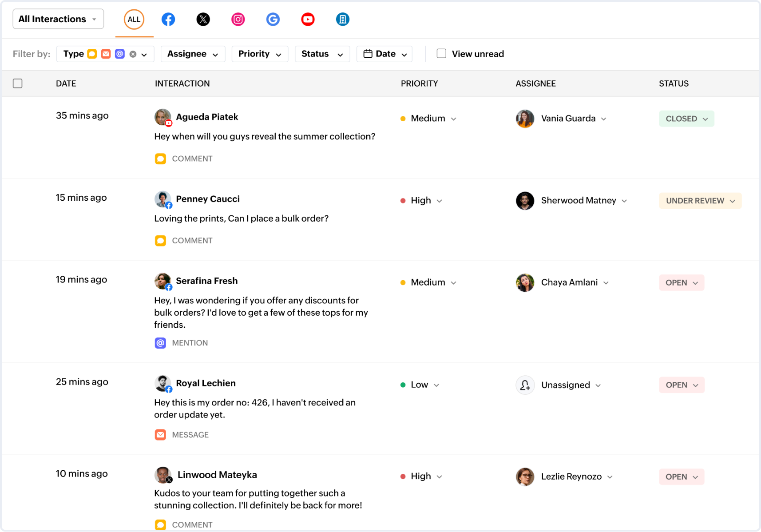761x532 pixels.
Task: Open the Assignee filter dropdown
Action: (x=193, y=54)
